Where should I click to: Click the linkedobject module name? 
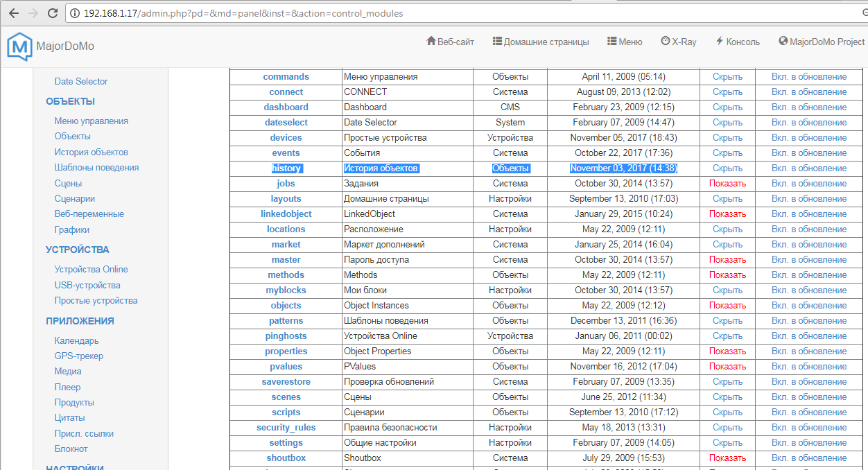tap(286, 214)
